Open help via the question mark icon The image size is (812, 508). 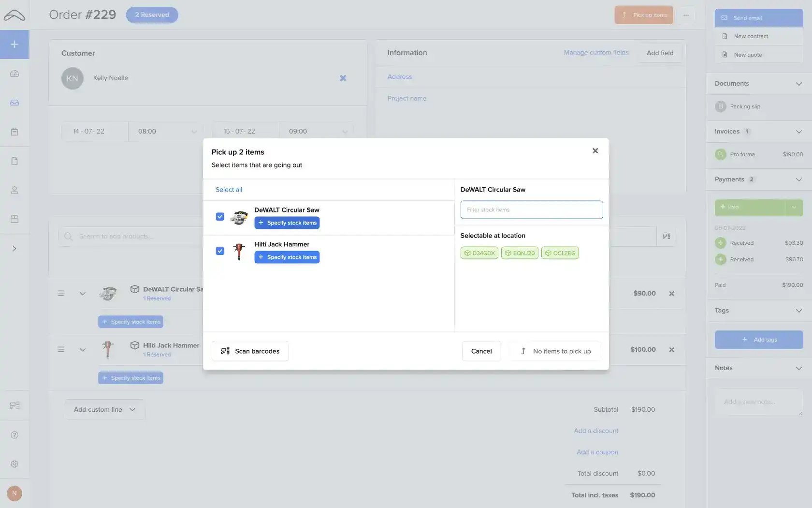(14, 434)
